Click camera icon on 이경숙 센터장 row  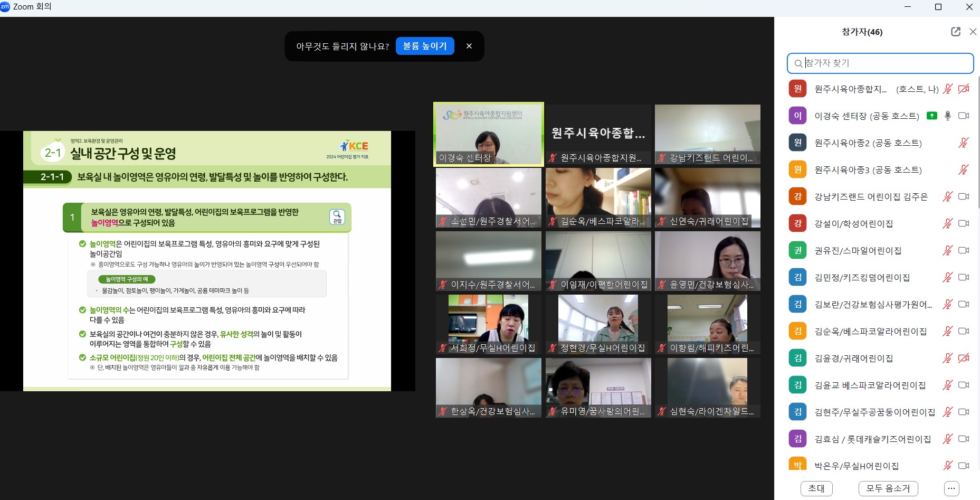pos(964,116)
